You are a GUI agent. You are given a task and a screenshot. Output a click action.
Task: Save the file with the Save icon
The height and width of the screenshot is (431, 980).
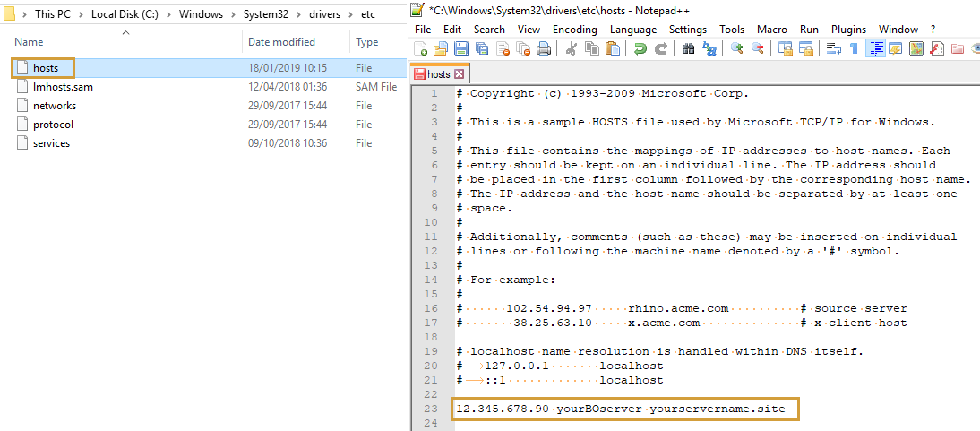click(x=461, y=49)
